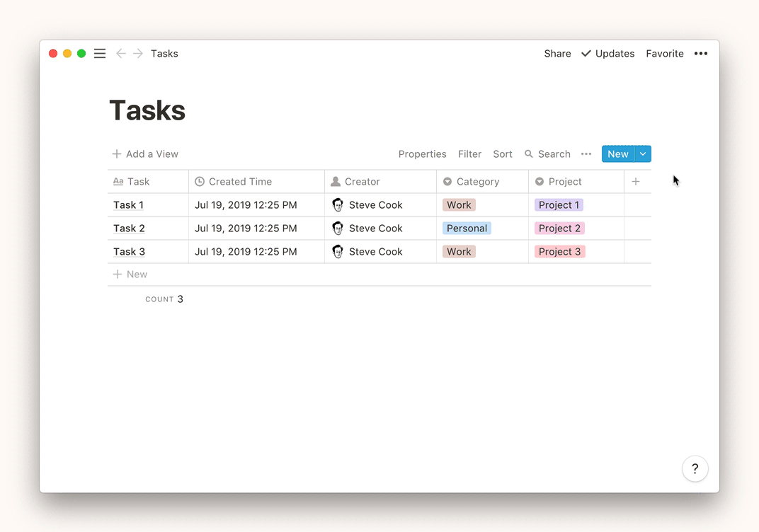Open the help question mark button
The width and height of the screenshot is (759, 532).
pyautogui.click(x=695, y=468)
